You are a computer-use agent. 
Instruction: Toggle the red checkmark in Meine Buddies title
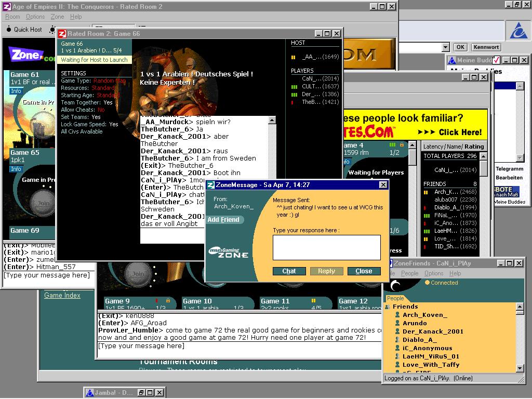pyautogui.click(x=496, y=60)
